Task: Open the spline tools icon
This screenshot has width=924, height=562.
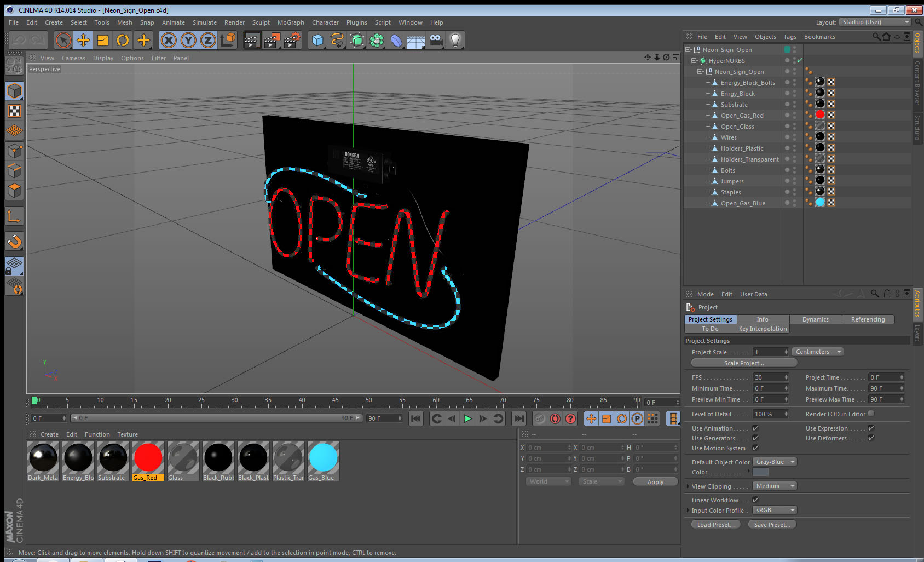Action: (x=337, y=40)
